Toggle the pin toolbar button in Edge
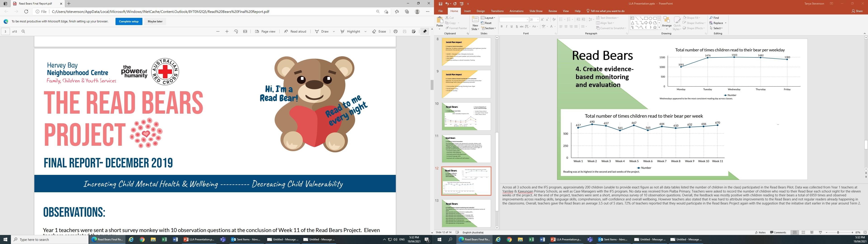Screen dimensions: 868x244 coord(425,31)
